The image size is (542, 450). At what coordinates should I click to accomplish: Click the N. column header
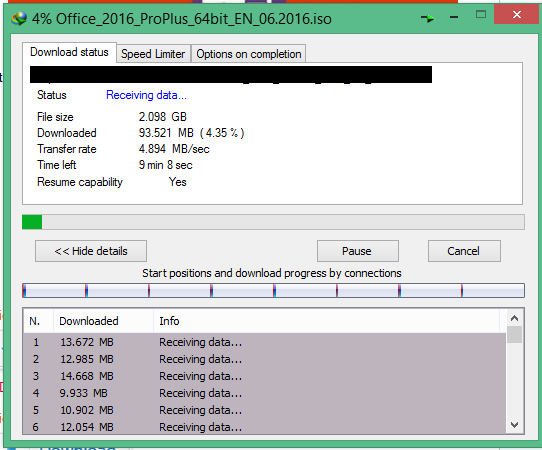tap(38, 321)
